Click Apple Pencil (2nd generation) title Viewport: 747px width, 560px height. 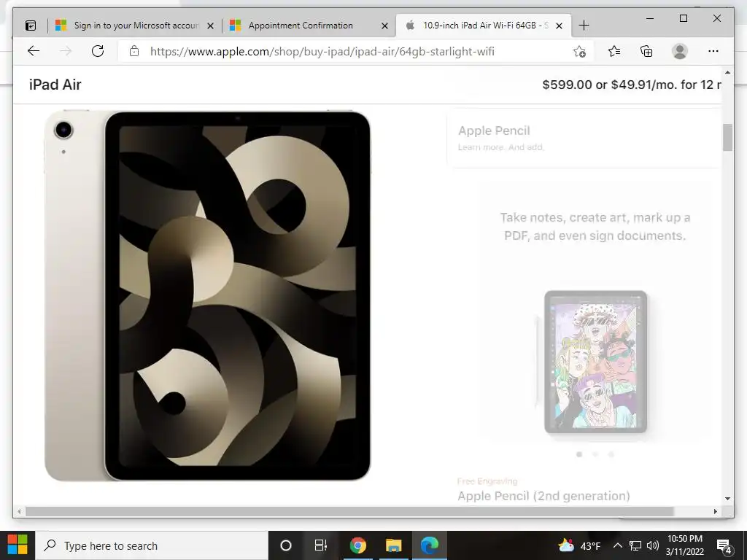coord(543,496)
